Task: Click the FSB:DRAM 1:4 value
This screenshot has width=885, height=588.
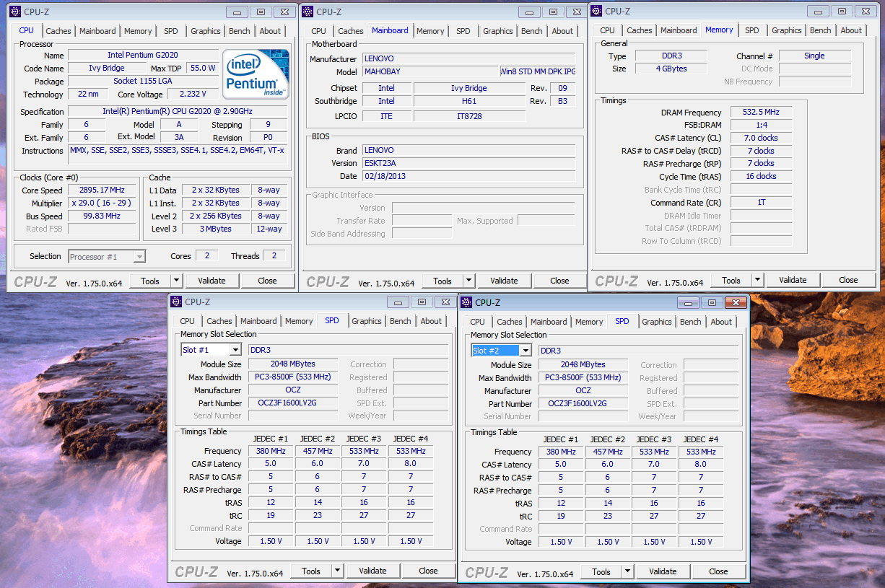Action: [761, 125]
